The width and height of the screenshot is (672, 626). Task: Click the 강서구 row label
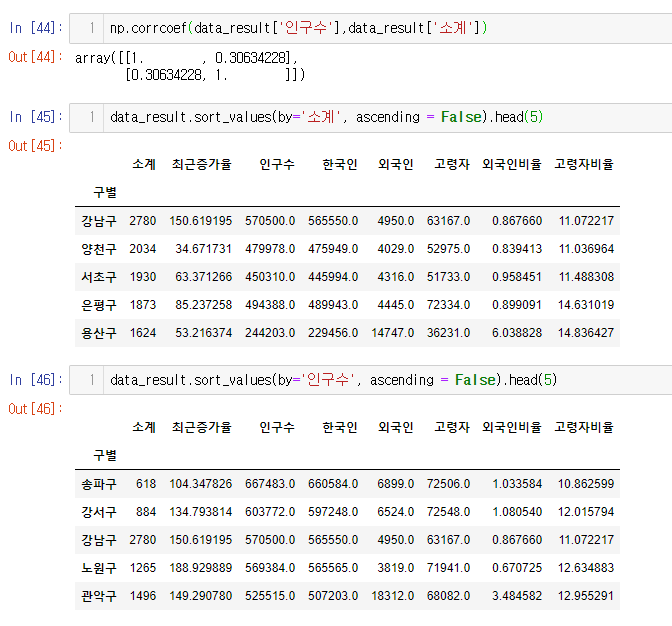[x=98, y=511]
